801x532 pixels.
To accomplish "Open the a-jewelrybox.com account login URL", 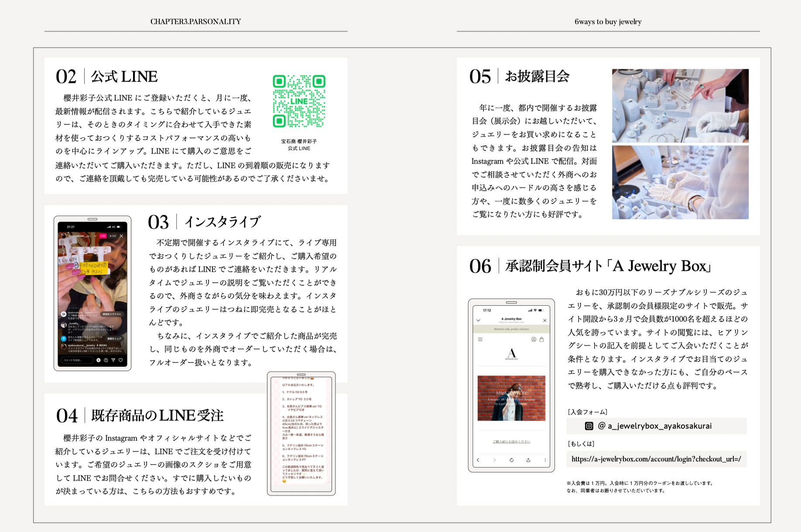I will click(656, 459).
